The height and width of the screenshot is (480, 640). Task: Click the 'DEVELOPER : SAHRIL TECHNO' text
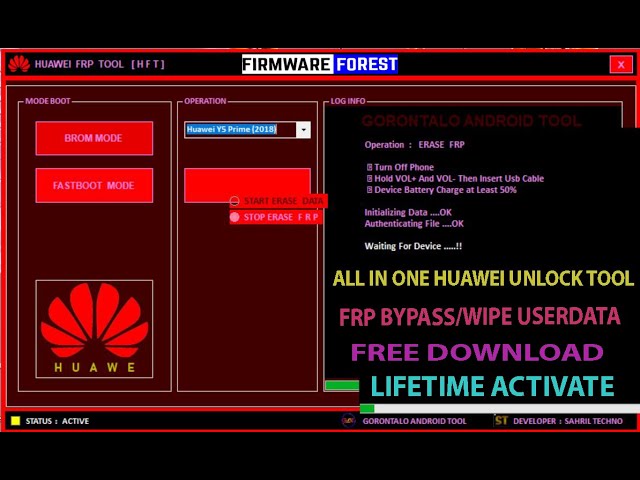tap(568, 421)
